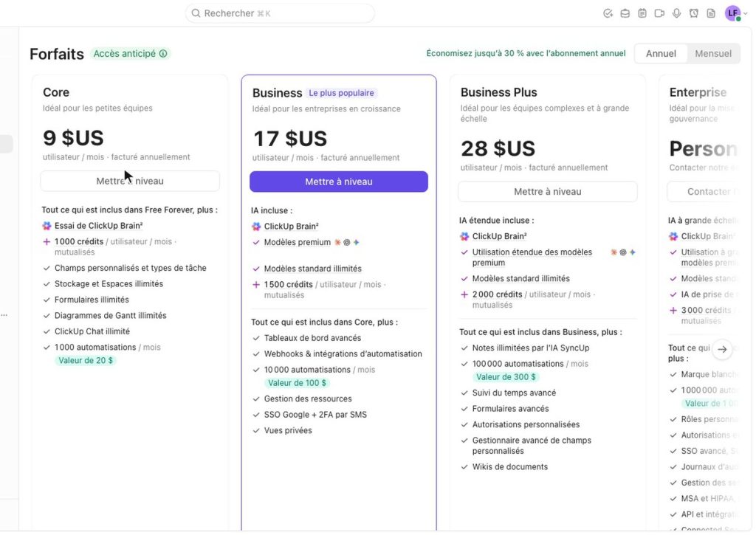Click the magnifier icon in Rechercher field

[x=196, y=13]
